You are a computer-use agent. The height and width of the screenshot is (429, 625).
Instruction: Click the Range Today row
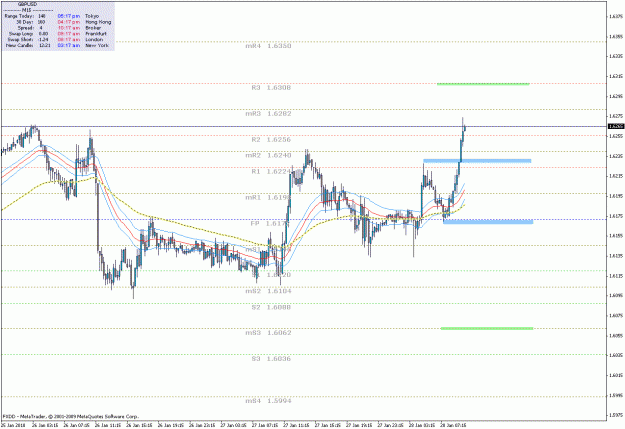[25, 16]
